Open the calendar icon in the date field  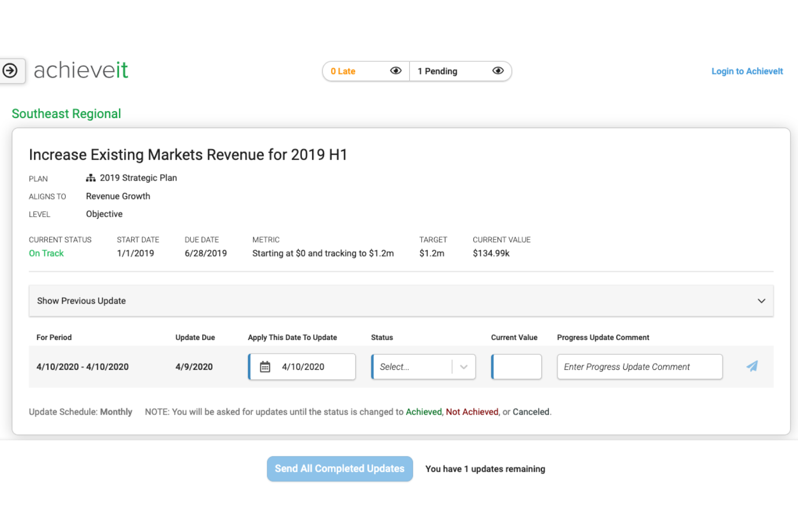[264, 367]
